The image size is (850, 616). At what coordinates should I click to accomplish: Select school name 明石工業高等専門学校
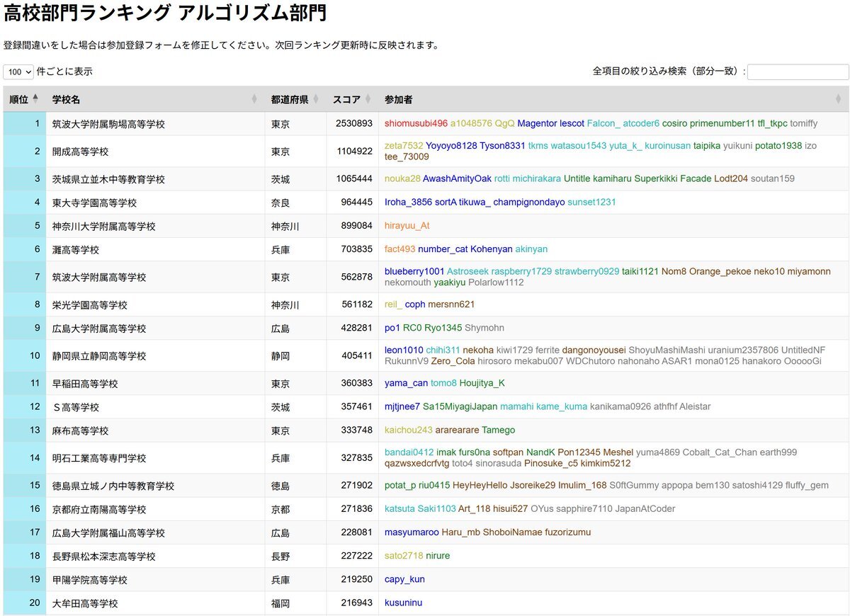point(99,457)
